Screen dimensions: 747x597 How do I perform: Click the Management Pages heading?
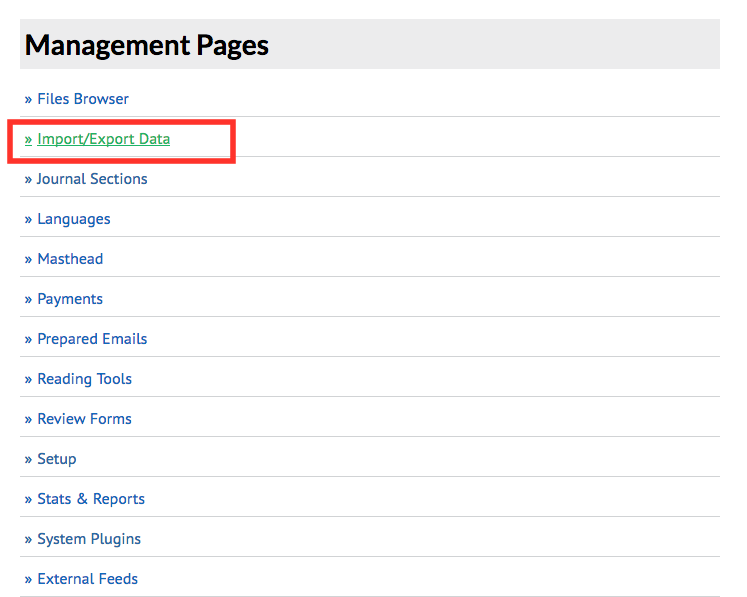[x=147, y=45]
